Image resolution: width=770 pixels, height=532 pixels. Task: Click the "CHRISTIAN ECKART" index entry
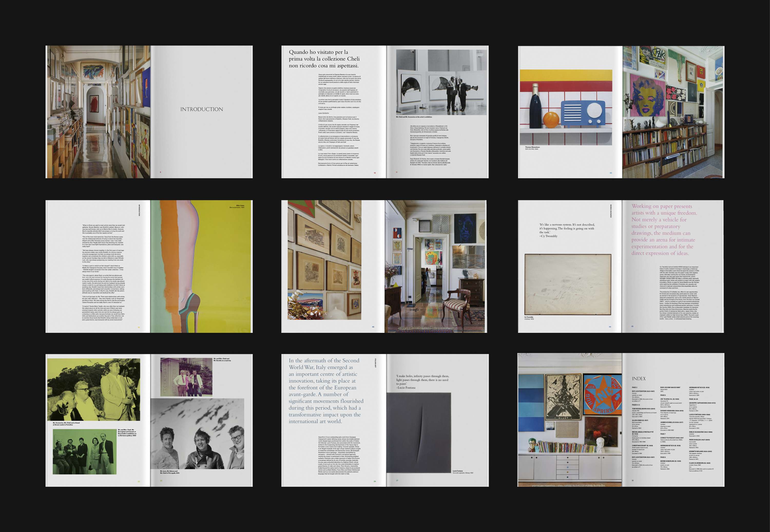tap(643, 445)
